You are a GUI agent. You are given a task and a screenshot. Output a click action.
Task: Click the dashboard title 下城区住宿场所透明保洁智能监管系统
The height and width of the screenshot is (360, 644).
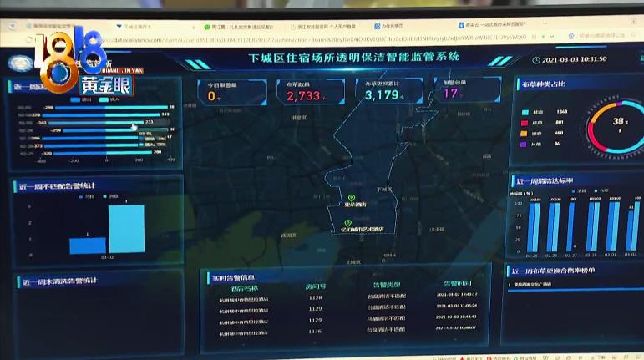click(x=353, y=57)
